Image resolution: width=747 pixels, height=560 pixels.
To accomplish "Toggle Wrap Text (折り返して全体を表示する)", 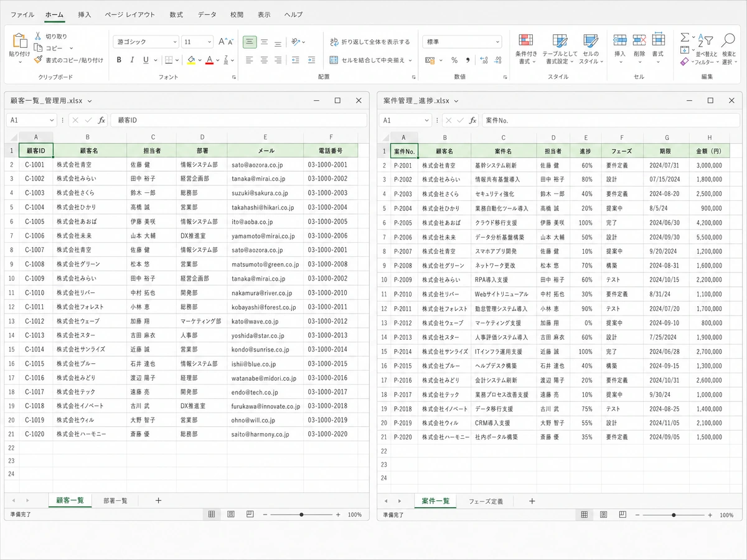I will (370, 42).
